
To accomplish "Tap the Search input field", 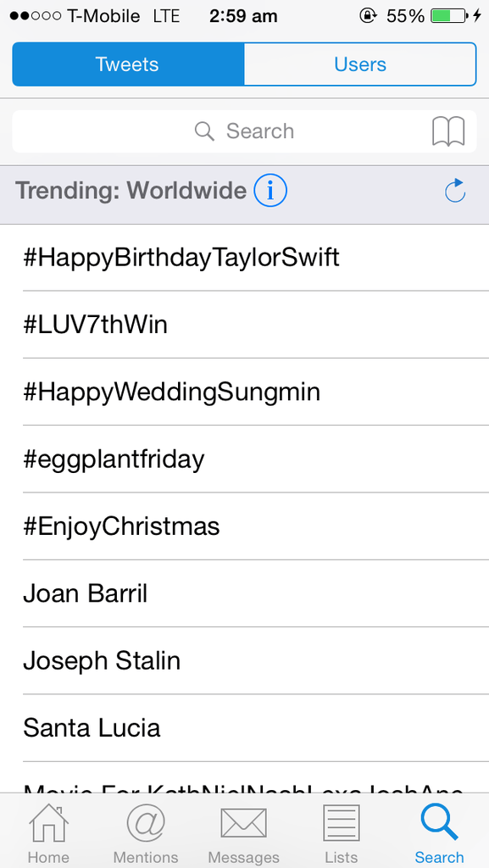I will [244, 131].
